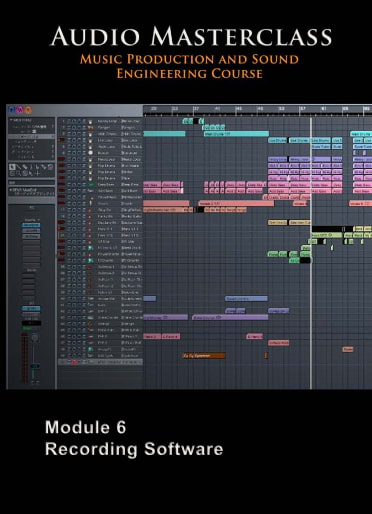Open the blue highlighted insert slot
The image size is (372, 514).
(x=31, y=225)
